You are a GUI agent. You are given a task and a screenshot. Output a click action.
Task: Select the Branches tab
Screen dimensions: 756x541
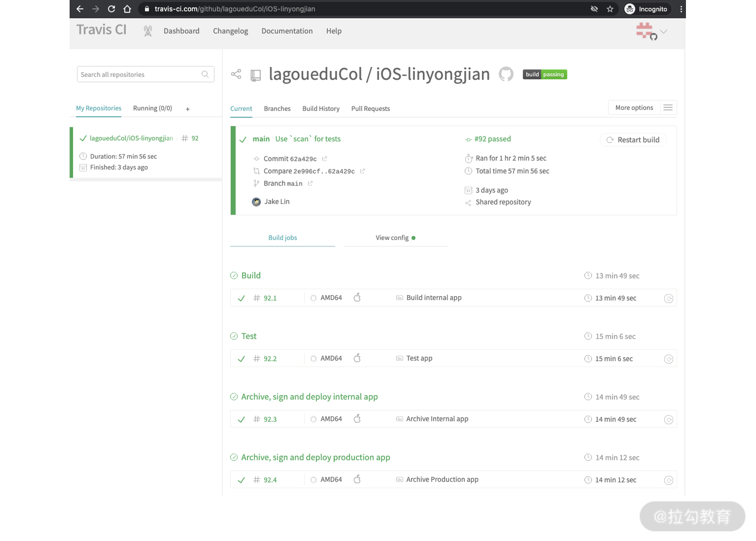(277, 109)
